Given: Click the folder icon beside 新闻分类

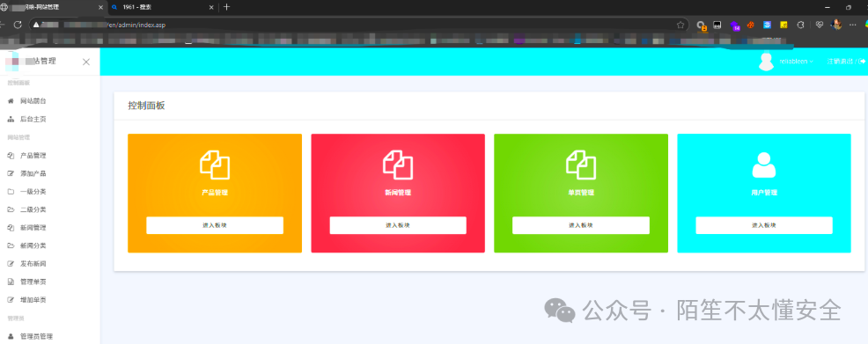Looking at the screenshot, I should (11, 245).
